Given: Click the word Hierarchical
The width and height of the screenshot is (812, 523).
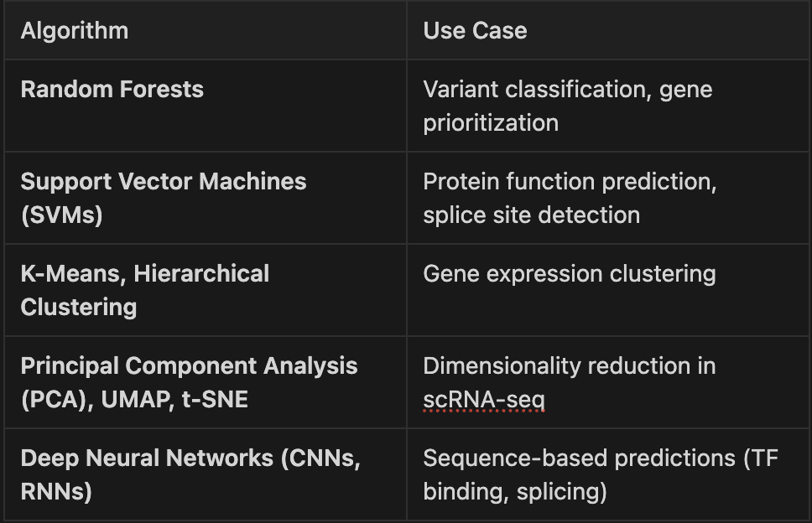Looking at the screenshot, I should pyautogui.click(x=201, y=274).
